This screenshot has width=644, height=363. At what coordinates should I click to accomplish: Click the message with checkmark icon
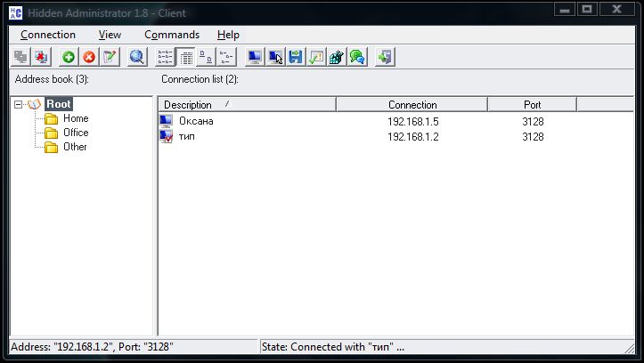click(316, 57)
